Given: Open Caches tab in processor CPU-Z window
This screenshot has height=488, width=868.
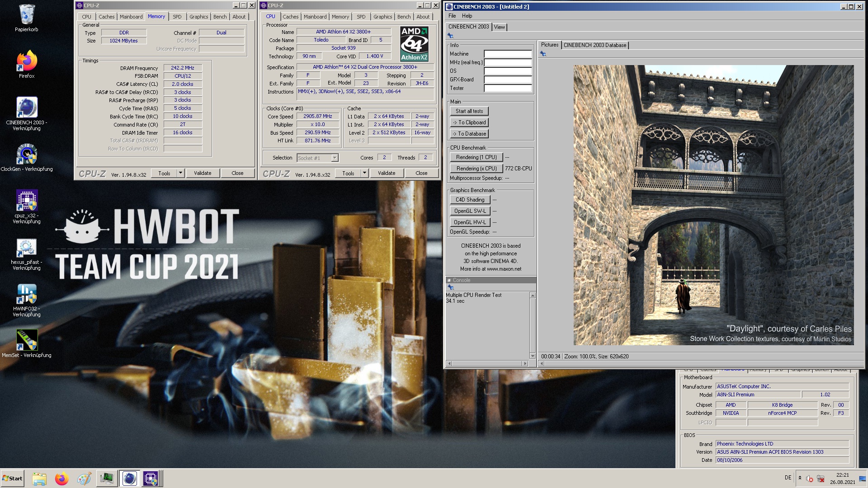Looking at the screenshot, I should (x=291, y=17).
